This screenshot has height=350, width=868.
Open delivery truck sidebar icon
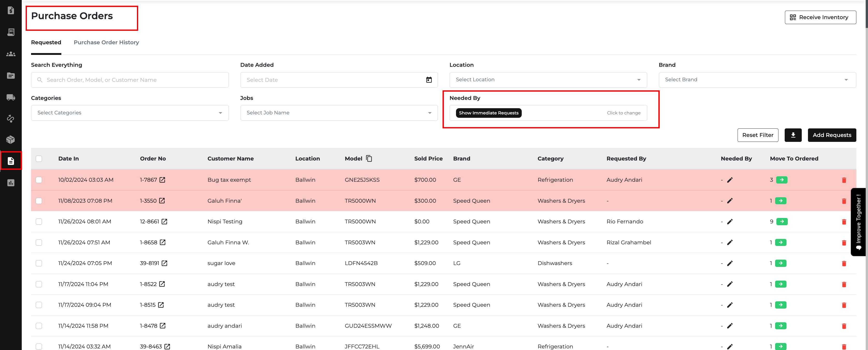coord(11,97)
